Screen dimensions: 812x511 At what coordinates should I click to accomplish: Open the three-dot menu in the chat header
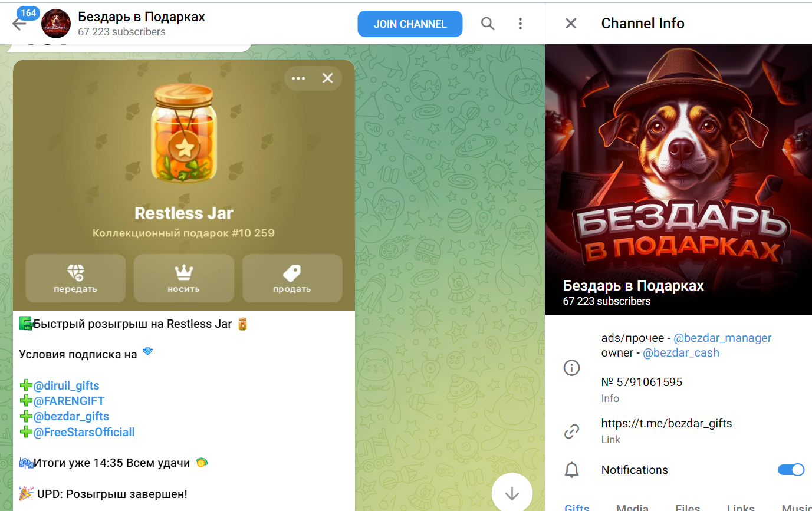pyautogui.click(x=520, y=24)
